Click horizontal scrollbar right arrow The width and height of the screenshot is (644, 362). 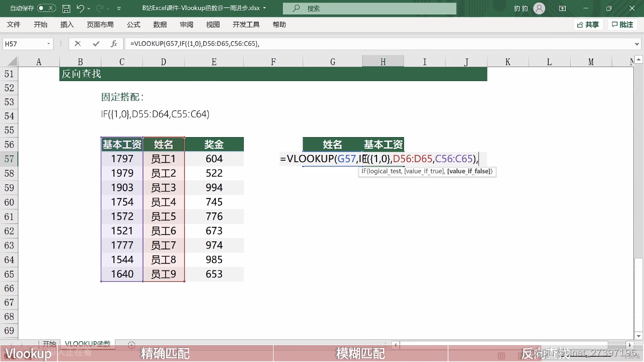[x=630, y=345]
